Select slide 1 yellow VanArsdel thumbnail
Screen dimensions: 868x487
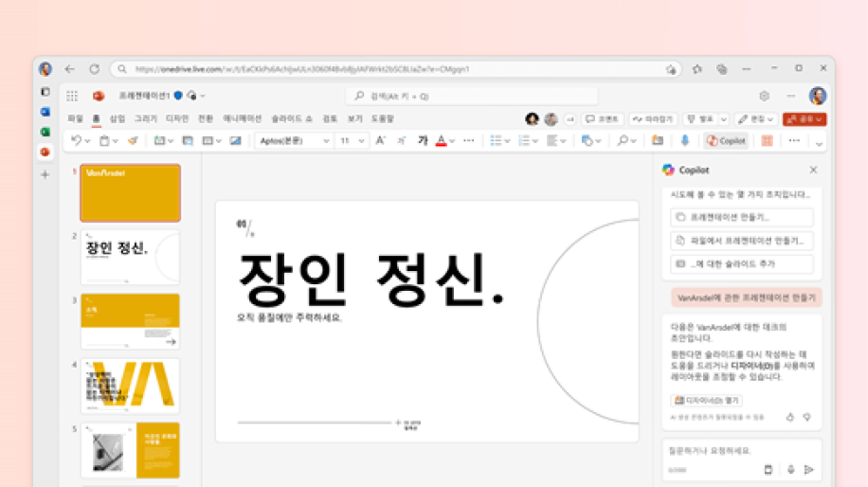[x=130, y=192]
